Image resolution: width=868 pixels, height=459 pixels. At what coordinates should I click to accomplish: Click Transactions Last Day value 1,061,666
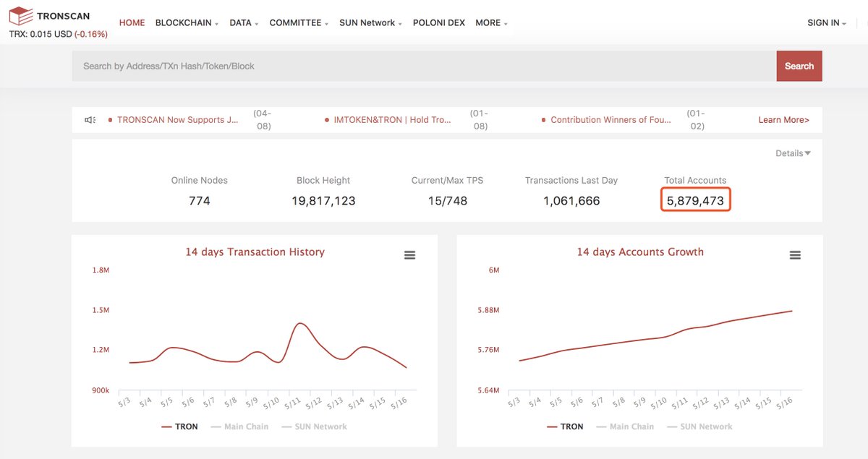point(571,201)
